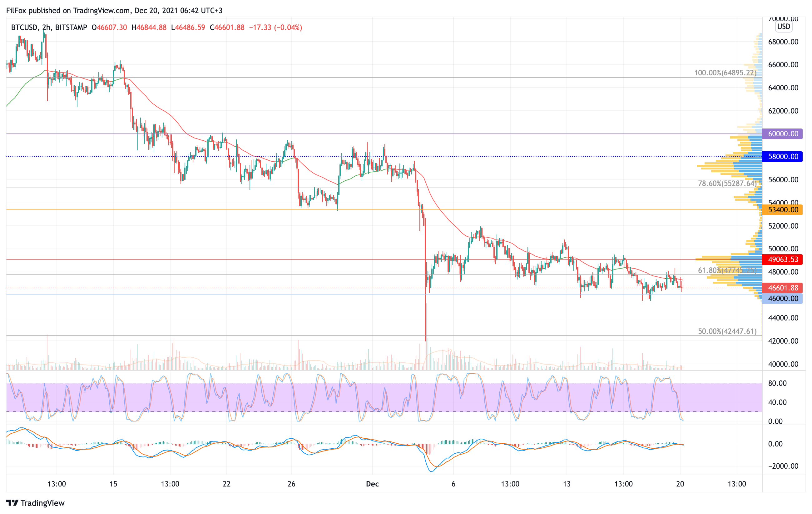Click the TradingView logo icon

(12, 503)
